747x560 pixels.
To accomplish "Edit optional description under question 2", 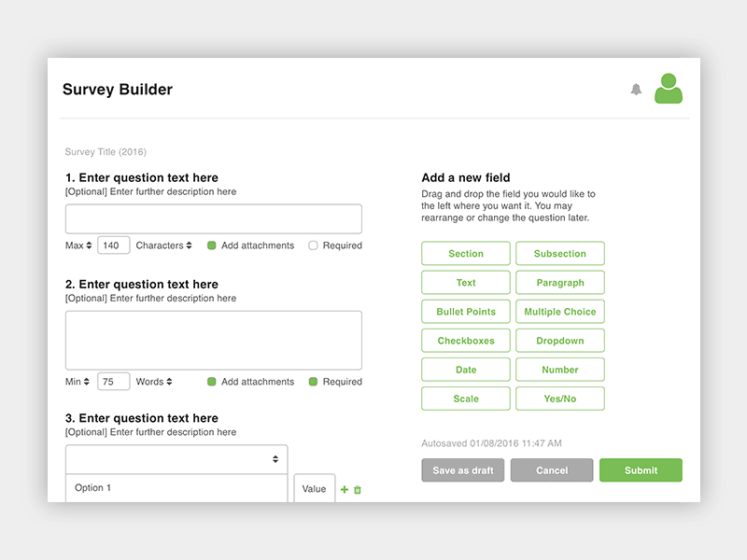I will (x=150, y=299).
